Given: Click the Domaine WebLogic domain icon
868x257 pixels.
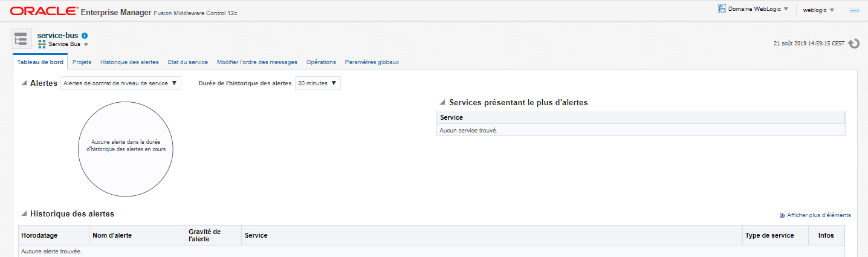Looking at the screenshot, I should (722, 9).
